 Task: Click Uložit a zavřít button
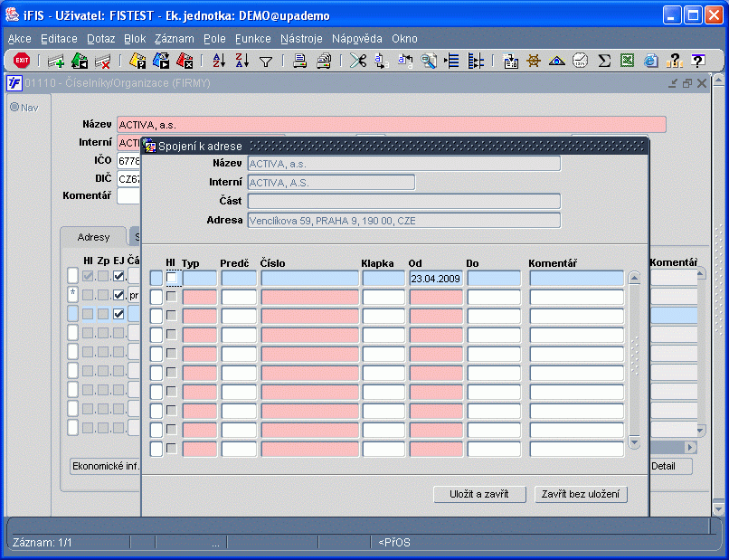pos(479,495)
